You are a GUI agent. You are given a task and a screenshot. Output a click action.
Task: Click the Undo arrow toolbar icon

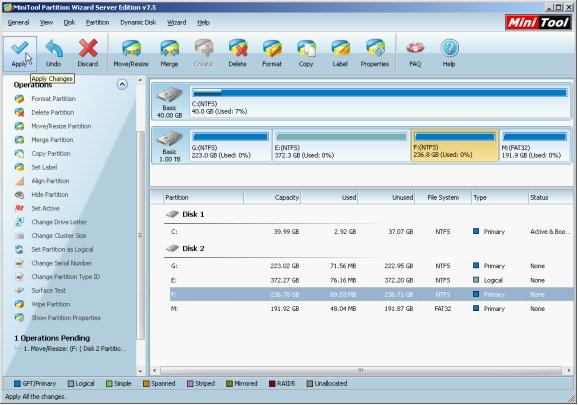click(53, 53)
